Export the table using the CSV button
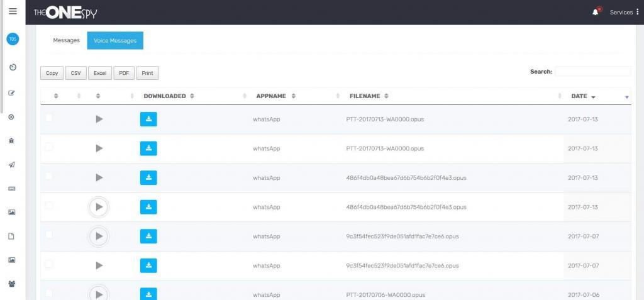Screen dimensions: 644x300 coord(75,73)
